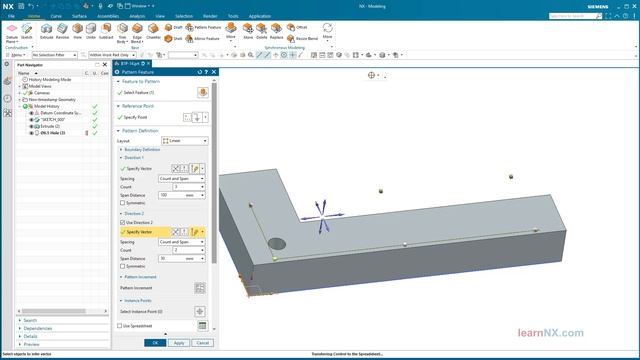Image resolution: width=640 pixels, height=360 pixels.
Task: Click the Subtract boolean tool
Action: [106, 31]
